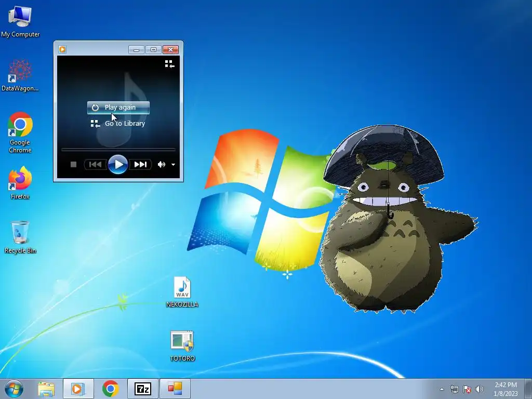The height and width of the screenshot is (399, 532).
Task: Open Windows Explorer from the taskbar
Action: [46, 389]
